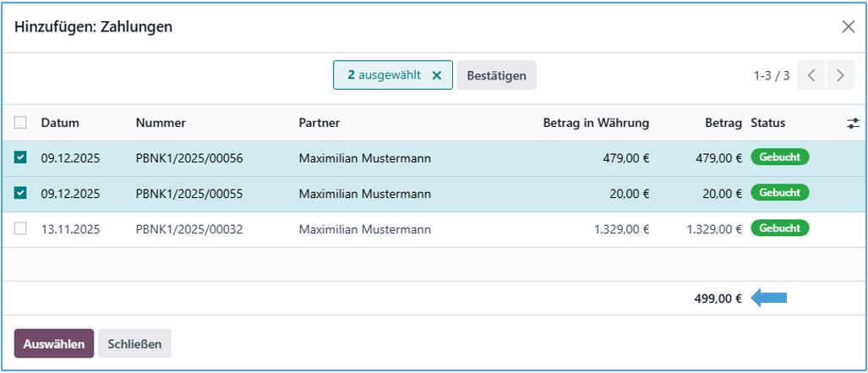
Task: Click the Status column header
Action: pos(767,123)
